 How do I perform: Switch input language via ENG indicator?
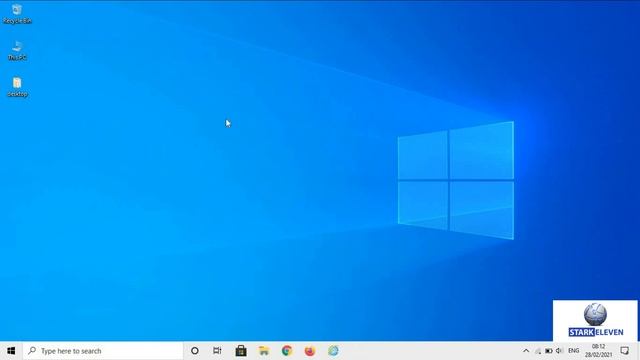[573, 351]
